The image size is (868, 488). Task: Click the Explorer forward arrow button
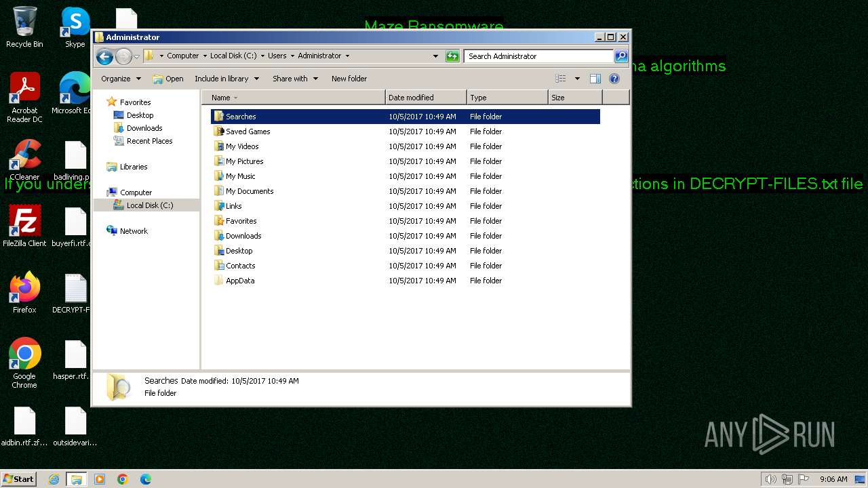(123, 56)
